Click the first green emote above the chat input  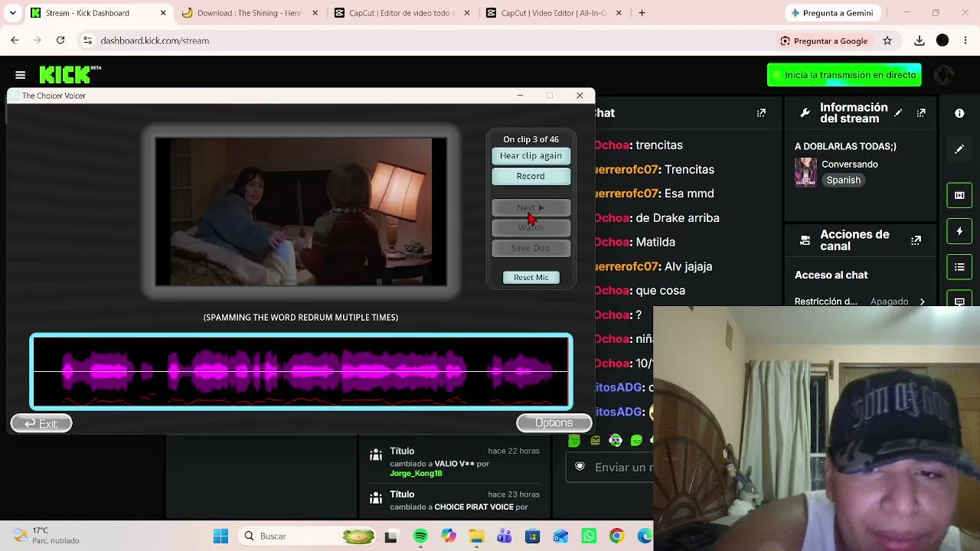click(x=574, y=440)
